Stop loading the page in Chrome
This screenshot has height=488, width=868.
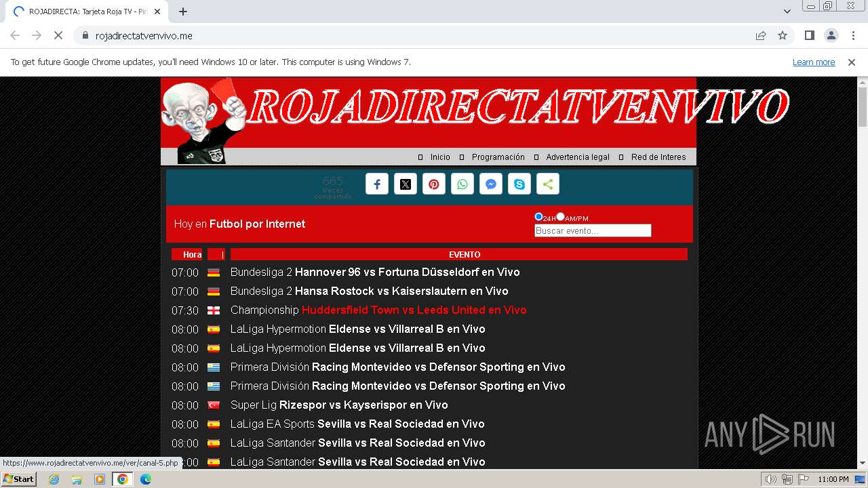click(58, 35)
